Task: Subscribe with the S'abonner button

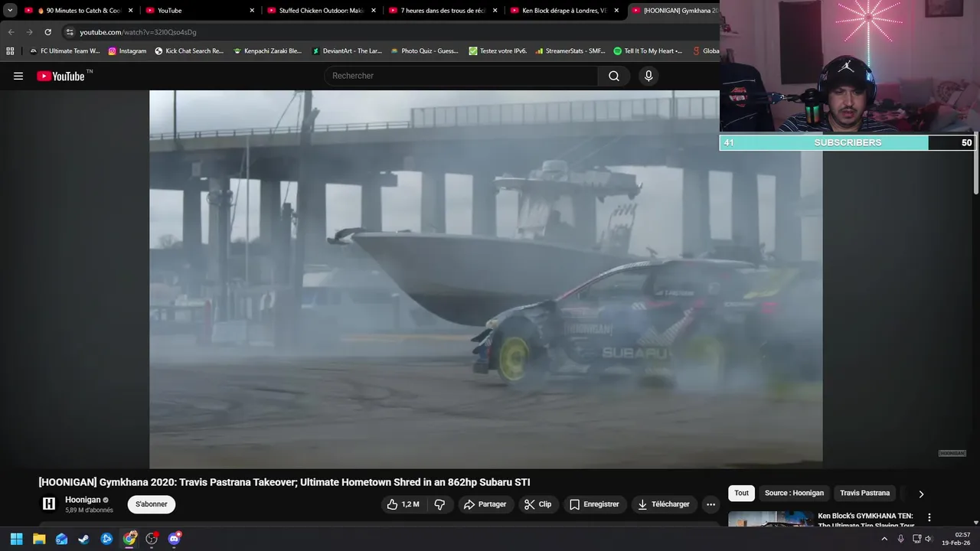Action: click(152, 504)
